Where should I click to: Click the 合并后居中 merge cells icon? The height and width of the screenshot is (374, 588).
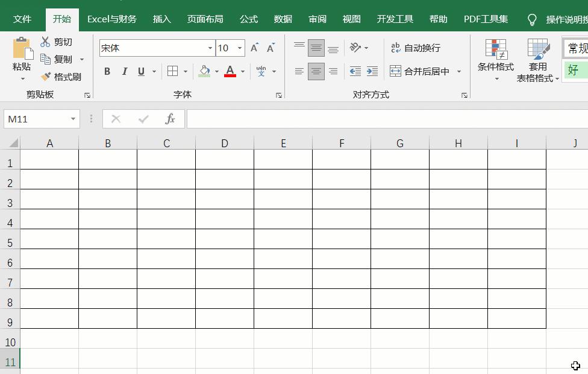point(396,71)
